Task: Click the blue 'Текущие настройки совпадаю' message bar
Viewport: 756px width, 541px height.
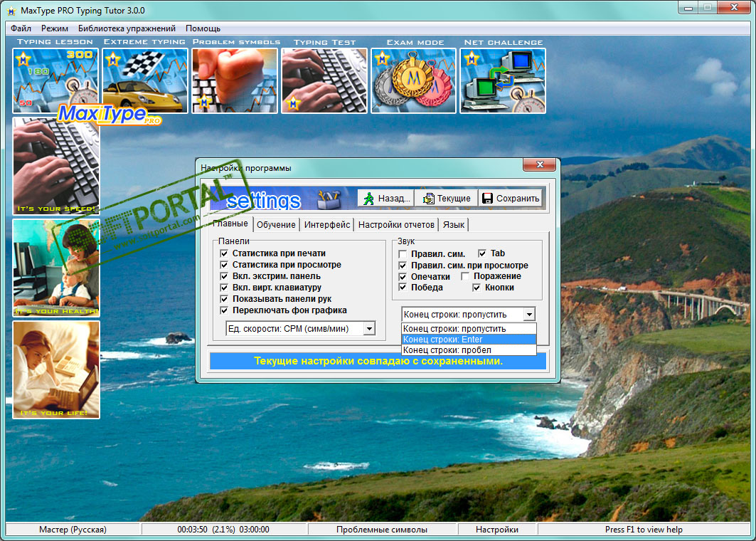Action: (378, 361)
